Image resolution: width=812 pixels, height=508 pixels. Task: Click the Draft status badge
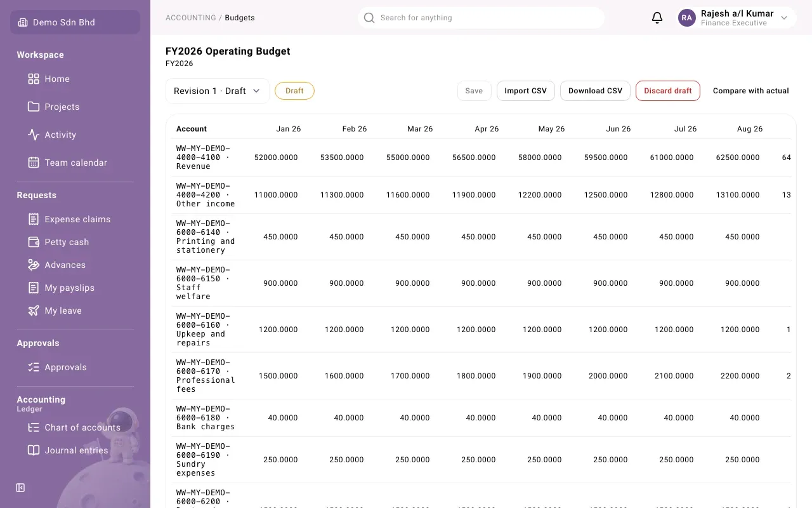pyautogui.click(x=294, y=91)
